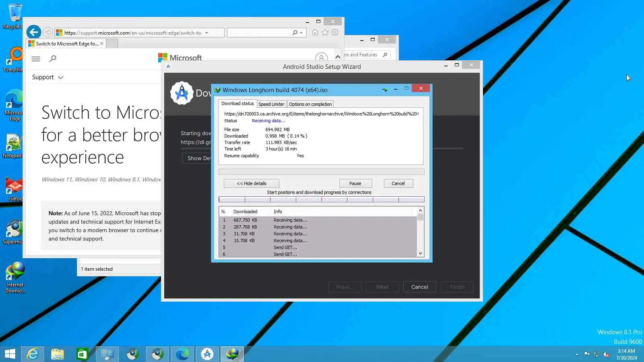
Task: Open the hamburger menu on the Microsoft support page
Action: [36, 59]
